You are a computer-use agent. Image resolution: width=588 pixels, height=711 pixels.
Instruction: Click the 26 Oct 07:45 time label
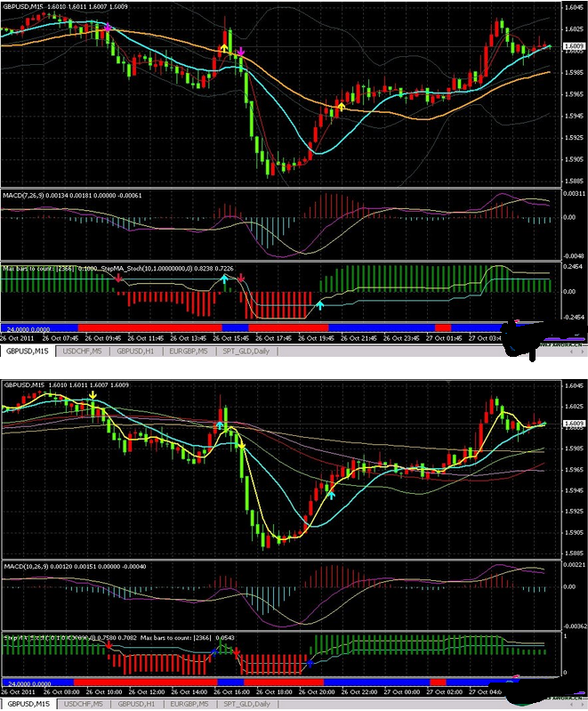pyautogui.click(x=60, y=338)
